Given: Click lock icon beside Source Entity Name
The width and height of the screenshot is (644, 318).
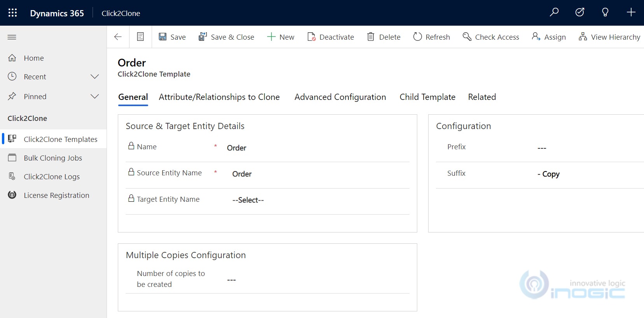Looking at the screenshot, I should pos(131,172).
